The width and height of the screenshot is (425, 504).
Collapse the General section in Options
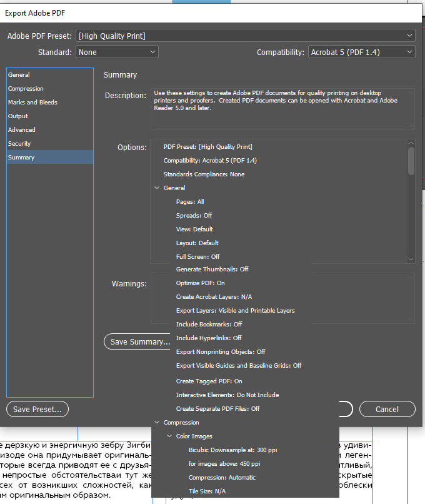pyautogui.click(x=157, y=188)
